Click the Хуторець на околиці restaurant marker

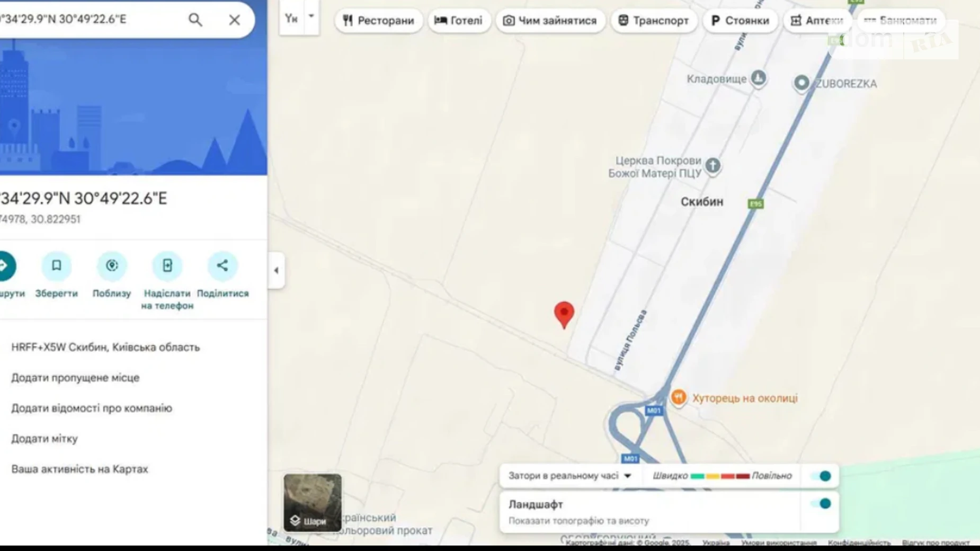click(x=680, y=398)
